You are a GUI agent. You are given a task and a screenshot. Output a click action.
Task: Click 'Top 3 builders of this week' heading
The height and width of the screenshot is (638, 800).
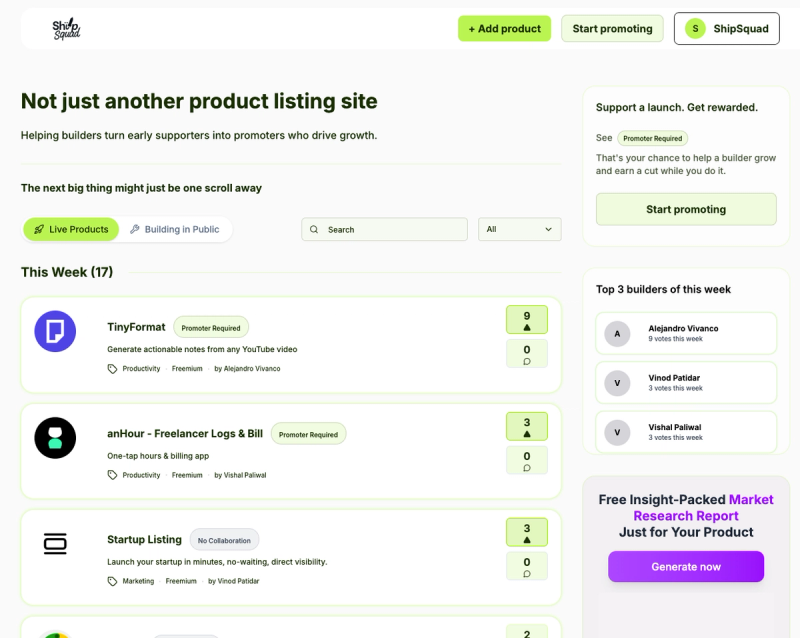point(663,289)
